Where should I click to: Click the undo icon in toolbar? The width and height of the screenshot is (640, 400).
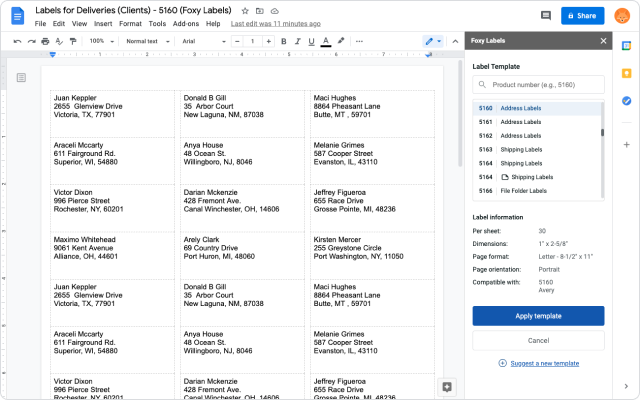click(x=17, y=41)
